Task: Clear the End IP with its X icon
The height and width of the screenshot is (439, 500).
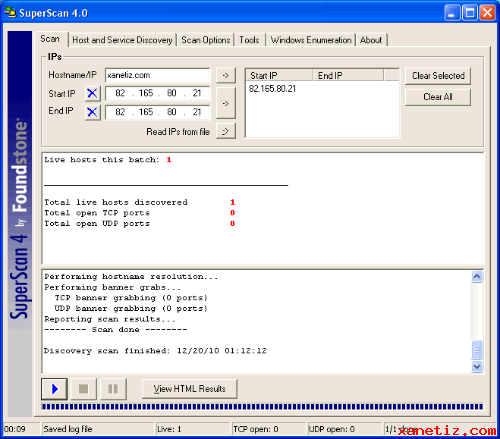Action: pos(92,112)
